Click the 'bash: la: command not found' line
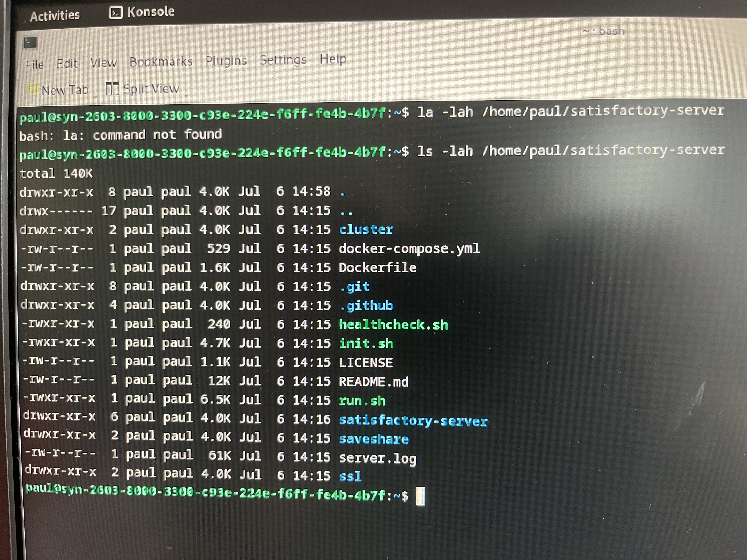Screen dimensions: 747x560 tap(121, 135)
